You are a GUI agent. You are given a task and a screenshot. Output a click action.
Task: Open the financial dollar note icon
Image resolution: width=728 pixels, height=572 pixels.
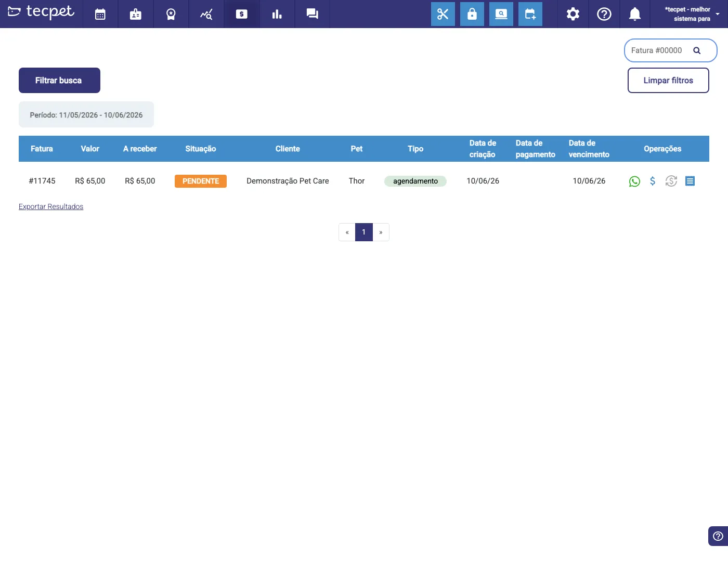(242, 14)
